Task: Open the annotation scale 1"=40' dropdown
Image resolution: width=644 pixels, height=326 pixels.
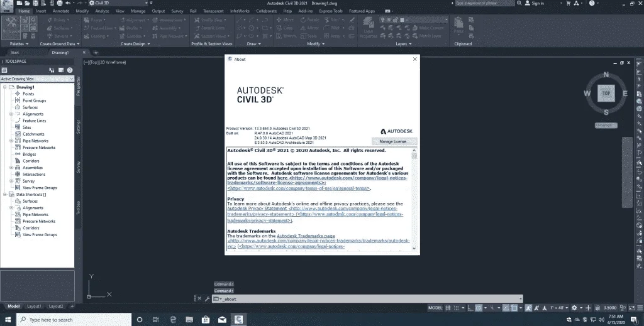Action: point(558,308)
